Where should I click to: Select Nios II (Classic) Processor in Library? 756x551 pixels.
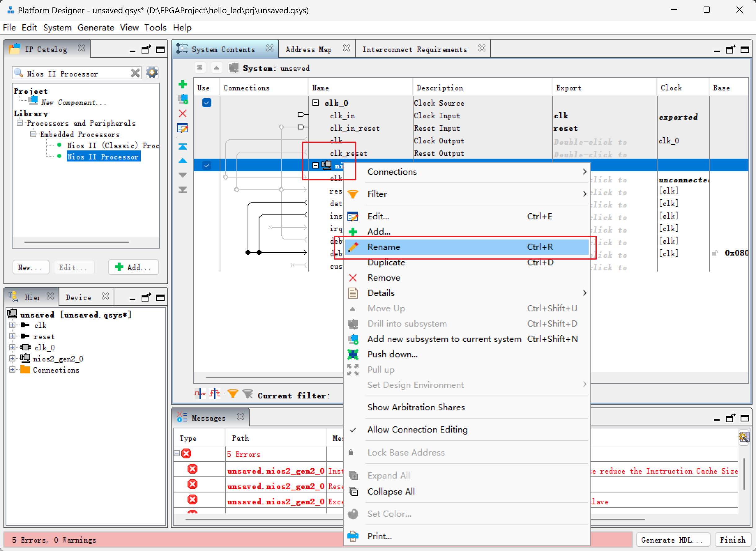point(113,146)
